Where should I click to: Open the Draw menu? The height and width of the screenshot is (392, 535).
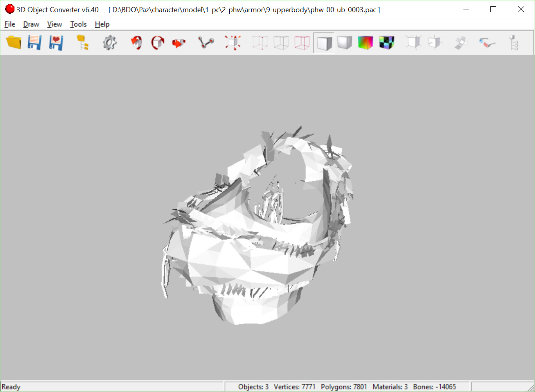click(31, 24)
